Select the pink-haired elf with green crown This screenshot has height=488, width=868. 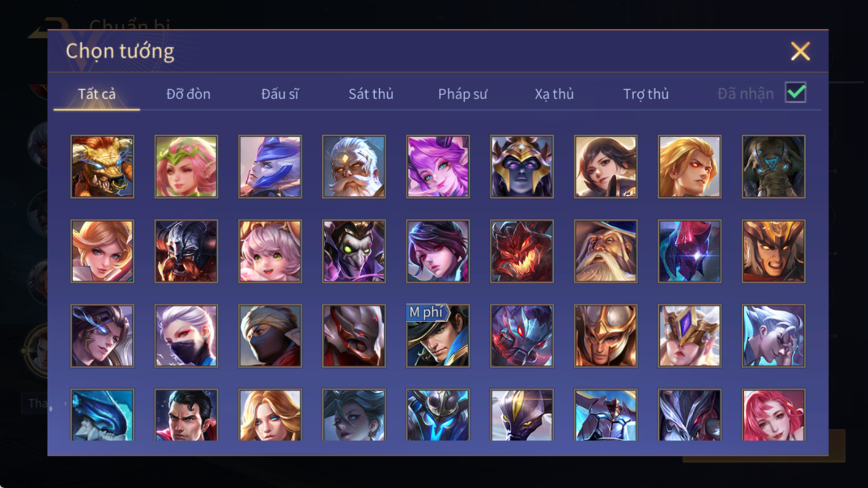[x=186, y=167]
